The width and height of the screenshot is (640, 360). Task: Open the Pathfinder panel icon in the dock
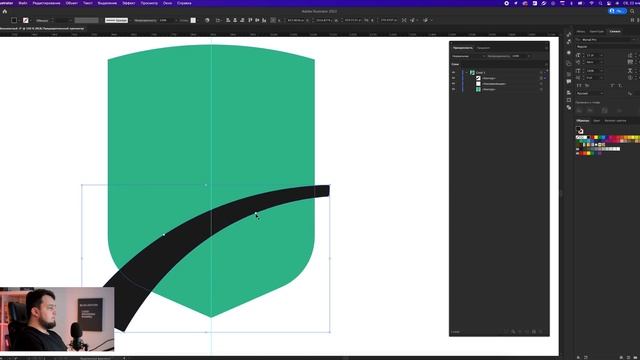[569, 107]
